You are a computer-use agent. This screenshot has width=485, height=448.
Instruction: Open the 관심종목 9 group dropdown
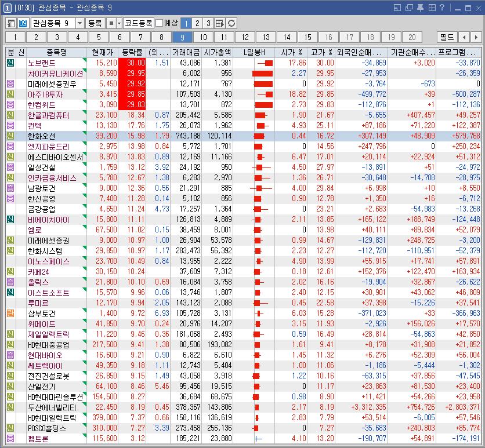80,23
